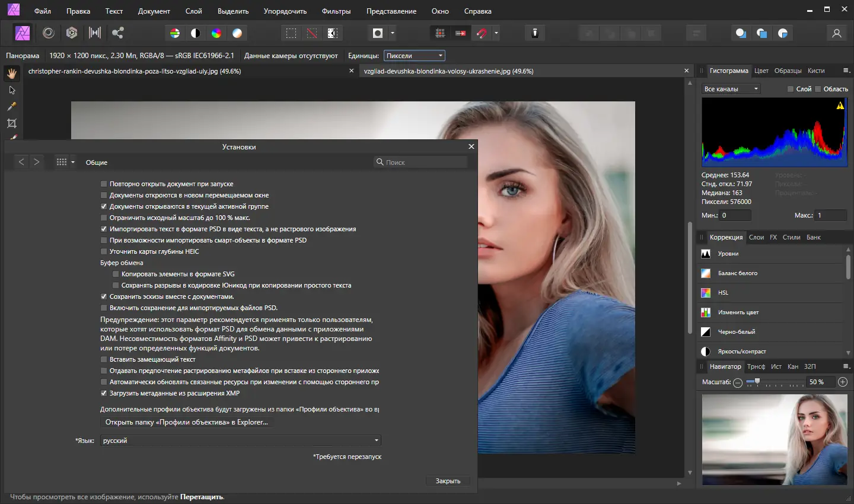Expand the 'Все каналы' channel dropdown
This screenshot has width=854, height=504.
731,89
